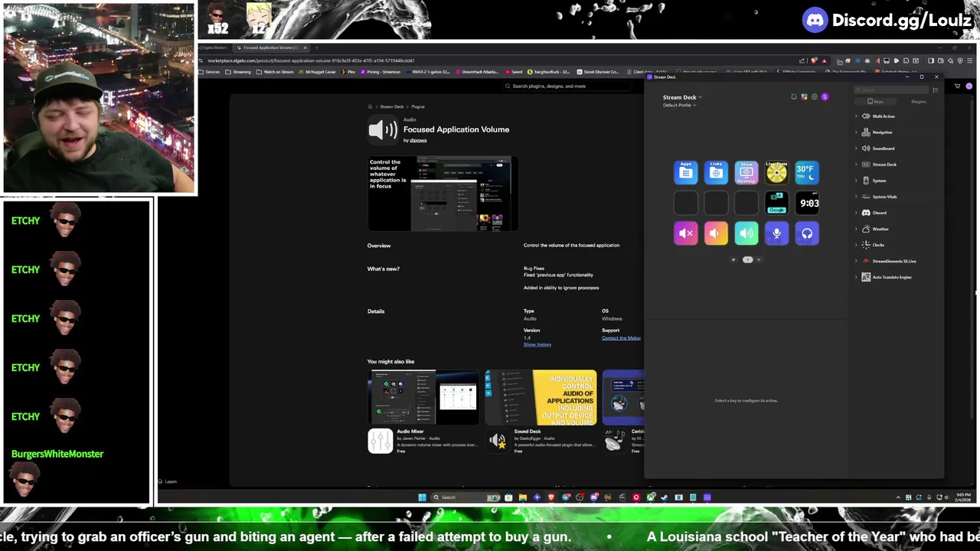Open the Stream Deck marketplace icon

pos(804,96)
